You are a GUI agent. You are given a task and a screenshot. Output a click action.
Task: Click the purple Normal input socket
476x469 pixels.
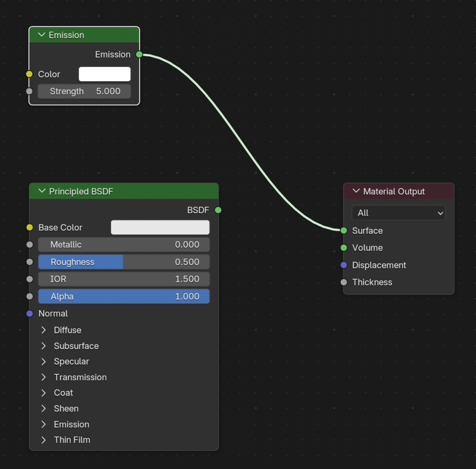click(30, 314)
